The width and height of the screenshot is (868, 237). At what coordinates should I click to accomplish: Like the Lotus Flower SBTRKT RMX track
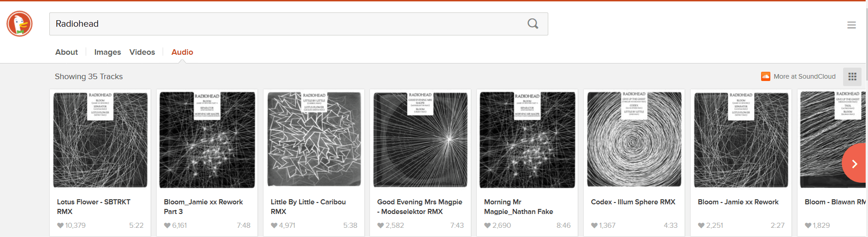tap(60, 225)
